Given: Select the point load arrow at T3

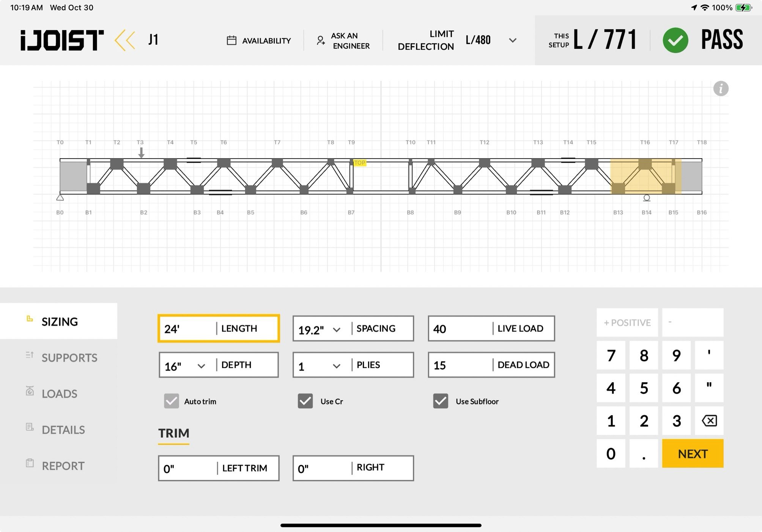Looking at the screenshot, I should coord(141,153).
